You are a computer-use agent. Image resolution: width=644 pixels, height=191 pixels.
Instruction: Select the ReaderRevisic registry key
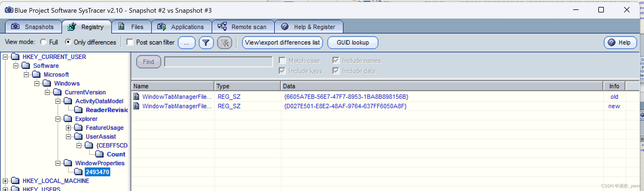[107, 110]
